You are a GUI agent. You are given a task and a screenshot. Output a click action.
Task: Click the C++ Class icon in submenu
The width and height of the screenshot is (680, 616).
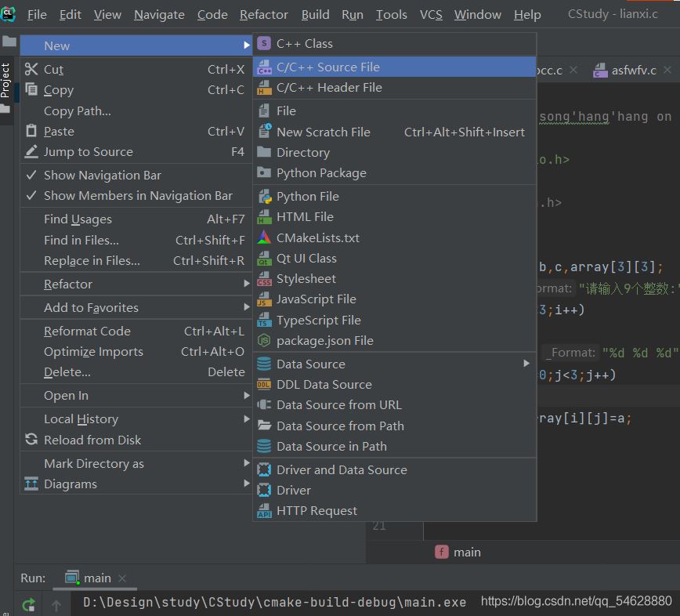click(264, 44)
